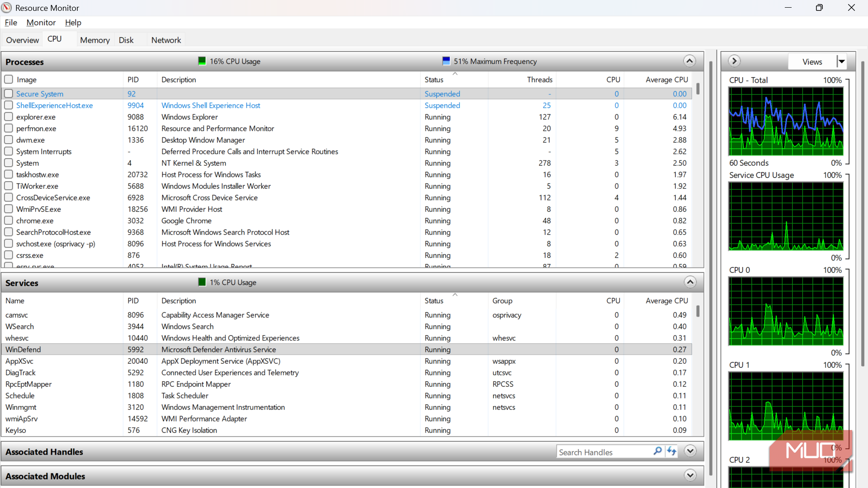This screenshot has height=488, width=868.
Task: Open the Monitor menu
Action: click(x=41, y=23)
